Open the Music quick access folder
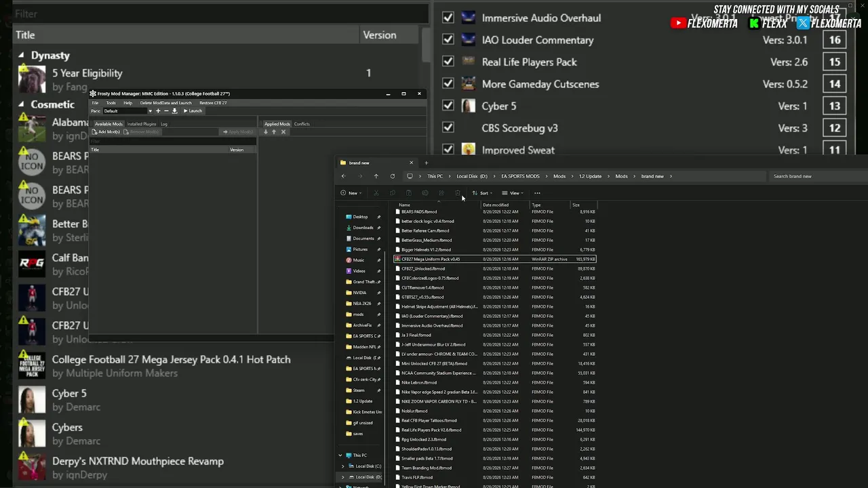868x488 pixels. 358,260
